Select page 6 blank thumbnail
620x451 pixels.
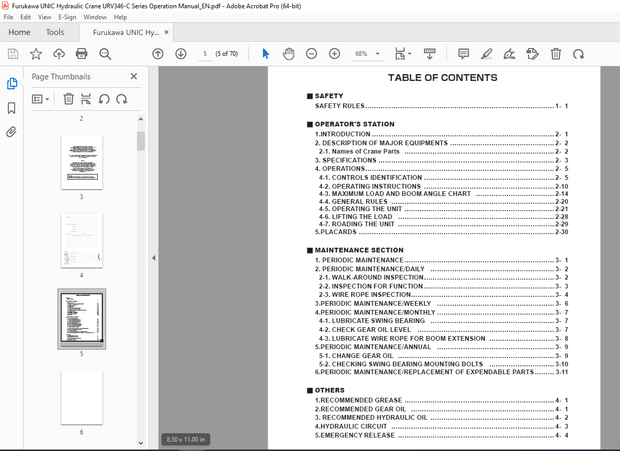click(81, 398)
